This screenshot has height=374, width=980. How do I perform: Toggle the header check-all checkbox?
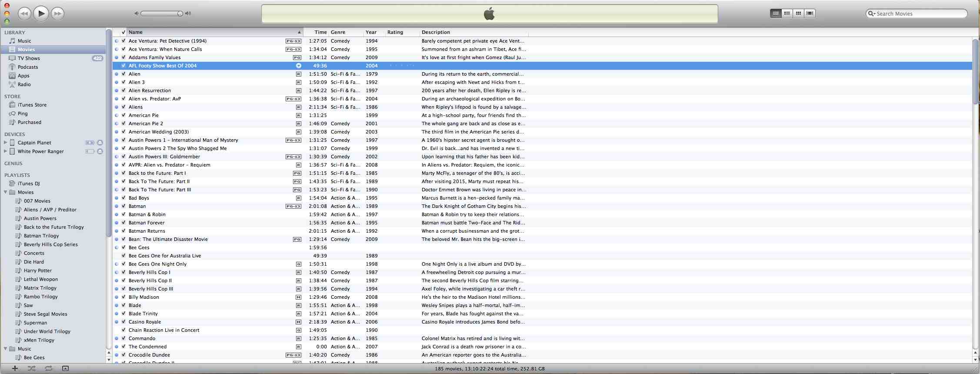click(123, 32)
